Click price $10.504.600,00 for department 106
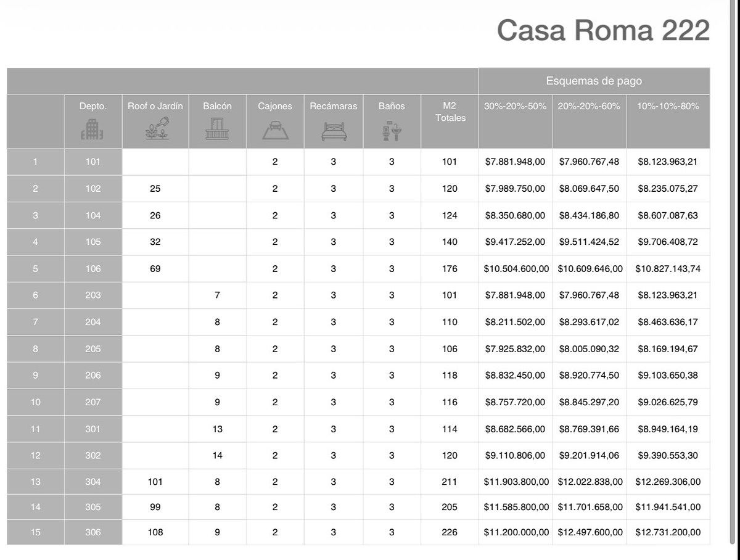Image resolution: width=740 pixels, height=560 pixels. click(x=516, y=269)
